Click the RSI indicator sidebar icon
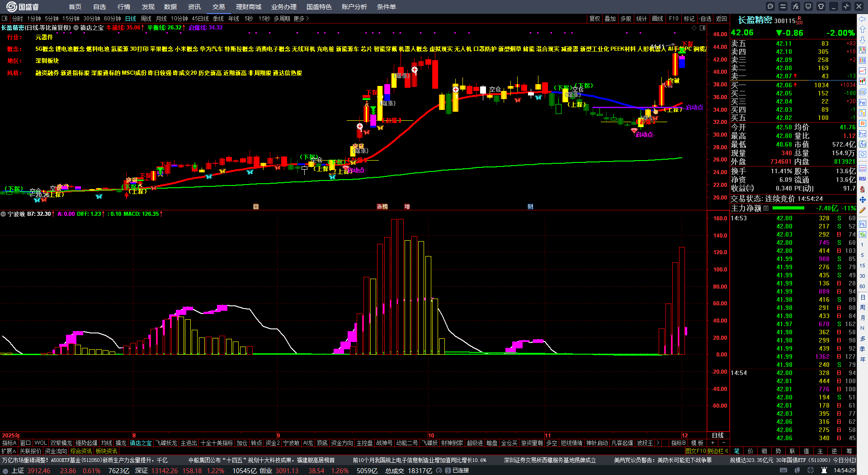868x475 pixels. [863, 179]
